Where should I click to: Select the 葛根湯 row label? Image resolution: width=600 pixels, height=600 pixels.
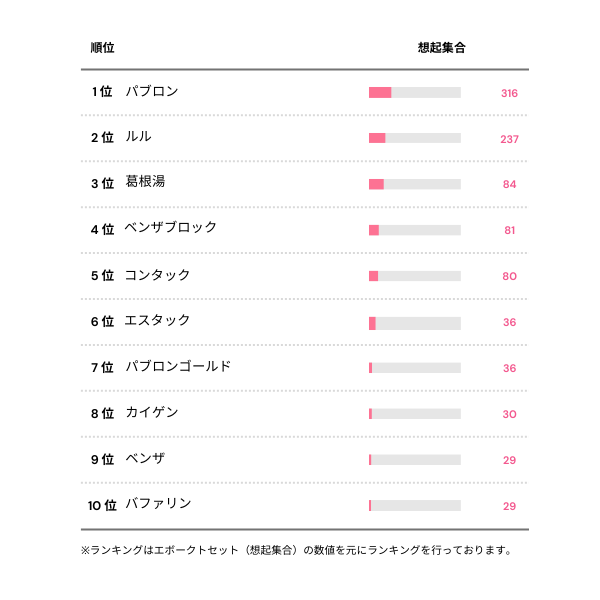(145, 182)
